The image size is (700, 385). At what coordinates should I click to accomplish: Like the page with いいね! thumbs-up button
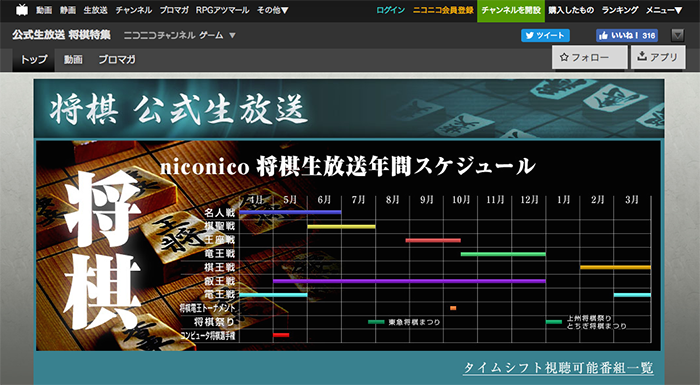pos(627,35)
